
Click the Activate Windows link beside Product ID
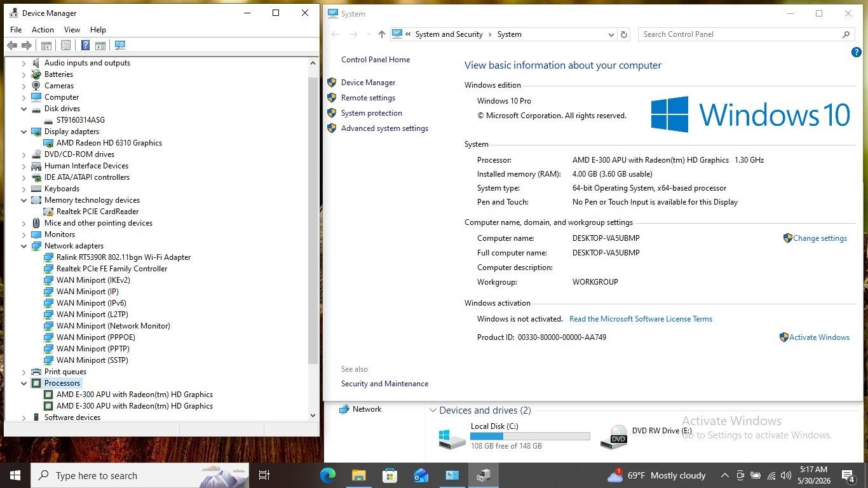[x=819, y=337]
